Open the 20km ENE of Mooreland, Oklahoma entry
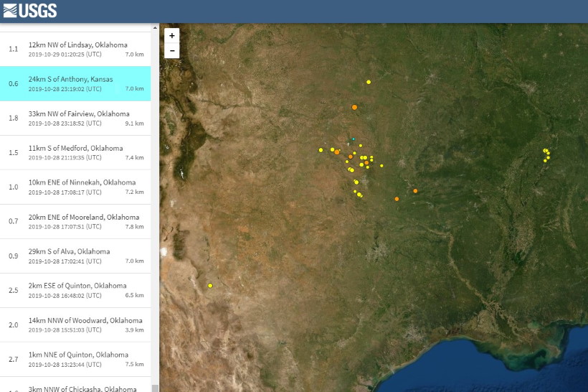Viewport: 588px width, 392px height. 77,221
